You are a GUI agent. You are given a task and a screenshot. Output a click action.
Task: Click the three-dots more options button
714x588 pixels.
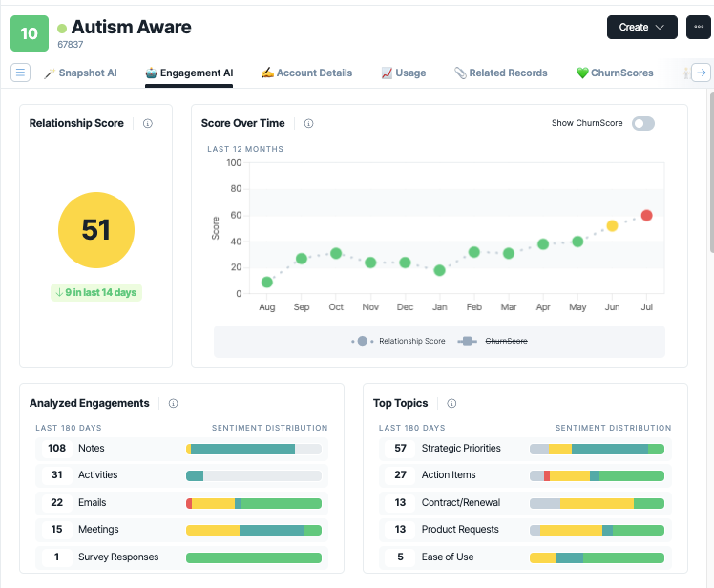click(699, 28)
